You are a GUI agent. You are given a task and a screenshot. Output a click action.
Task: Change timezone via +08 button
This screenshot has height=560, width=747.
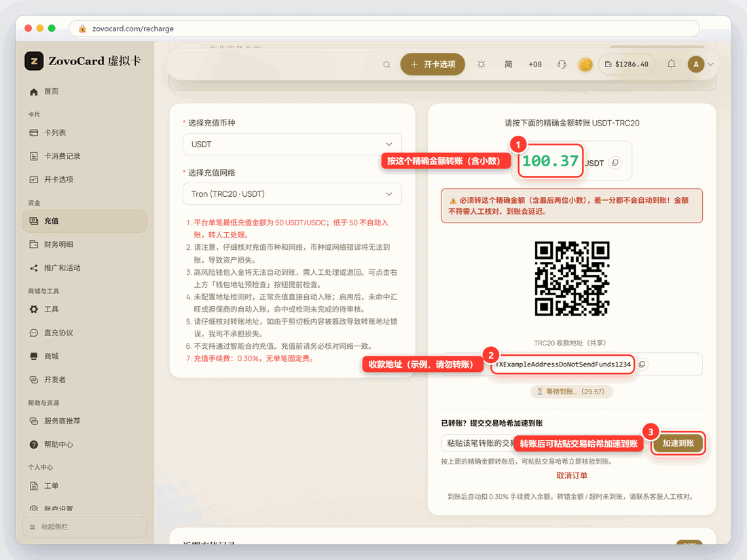click(x=535, y=64)
